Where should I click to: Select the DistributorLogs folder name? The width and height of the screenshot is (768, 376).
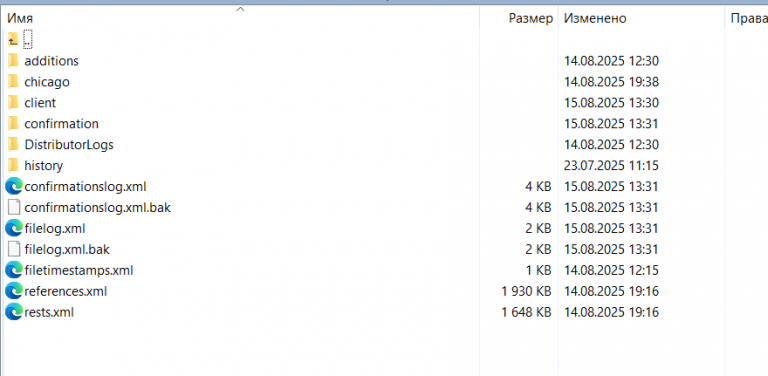pyautogui.click(x=69, y=145)
